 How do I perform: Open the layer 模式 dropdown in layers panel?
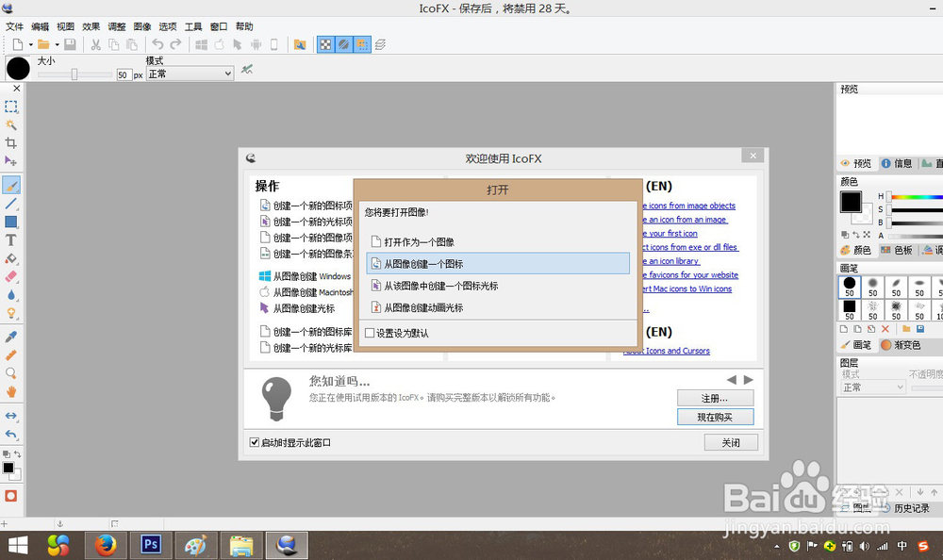(873, 387)
